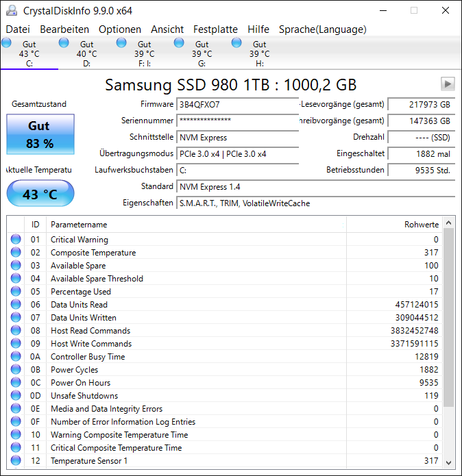Screen dimensions: 462x476
Task: Open the Hilfe menu
Action: tap(258, 29)
